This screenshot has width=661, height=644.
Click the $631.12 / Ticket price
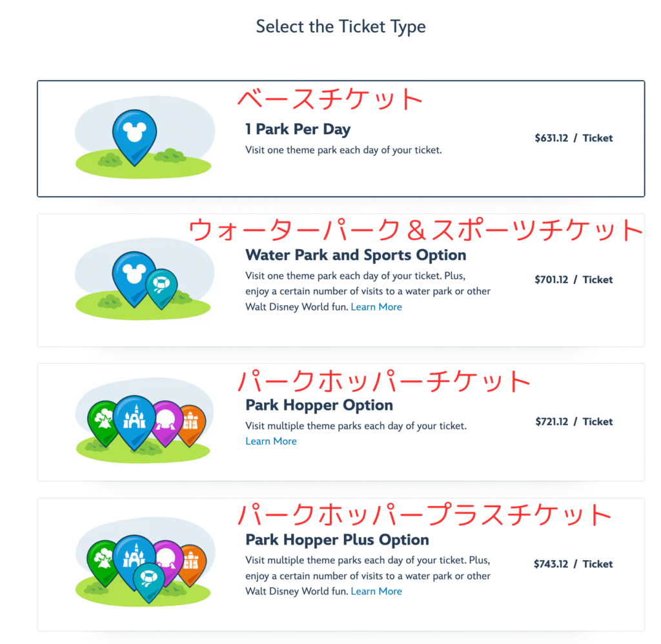[573, 138]
